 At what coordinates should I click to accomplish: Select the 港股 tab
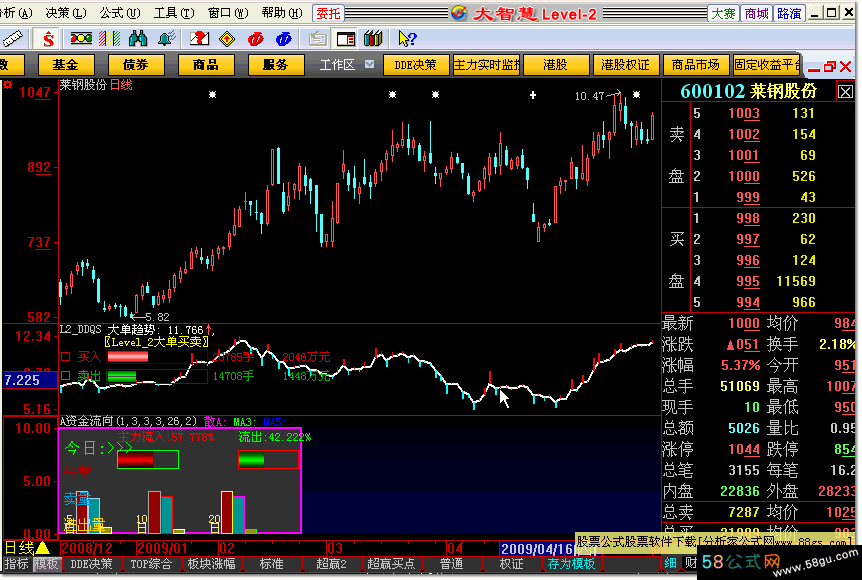click(556, 65)
